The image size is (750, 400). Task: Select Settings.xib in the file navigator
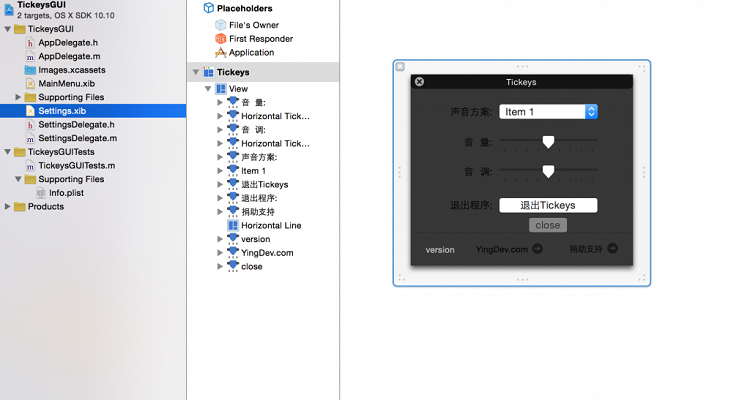(62, 111)
